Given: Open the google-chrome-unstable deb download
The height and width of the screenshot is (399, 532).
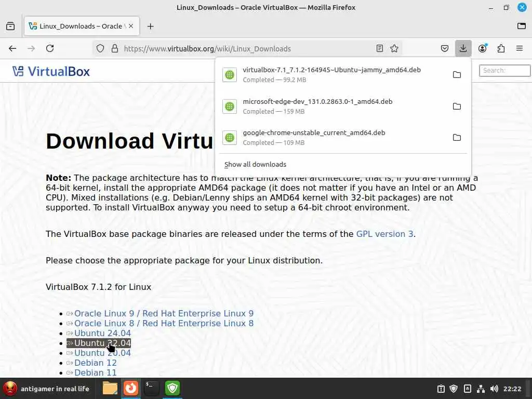Looking at the screenshot, I should tap(331, 137).
